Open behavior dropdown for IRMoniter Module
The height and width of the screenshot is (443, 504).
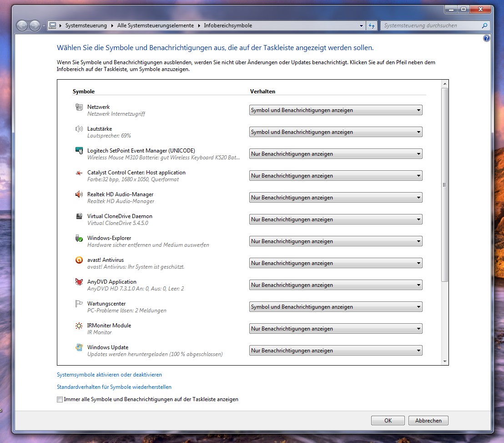click(336, 329)
